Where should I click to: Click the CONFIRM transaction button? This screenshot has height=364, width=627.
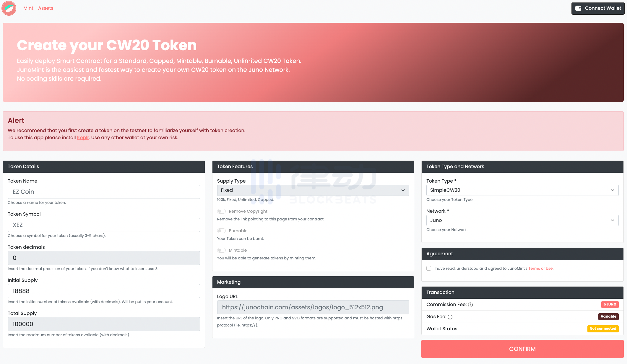click(522, 349)
